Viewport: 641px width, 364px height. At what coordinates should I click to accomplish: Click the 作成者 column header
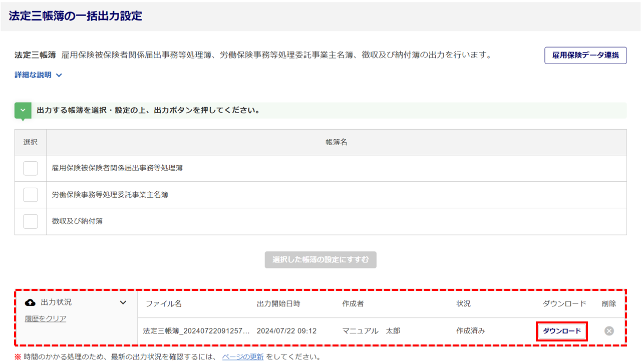[x=353, y=304]
